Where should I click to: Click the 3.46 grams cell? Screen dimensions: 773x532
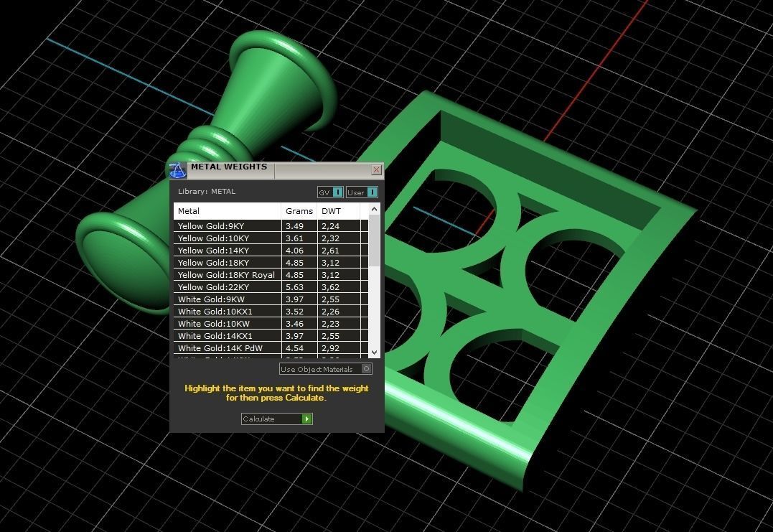[x=299, y=324]
